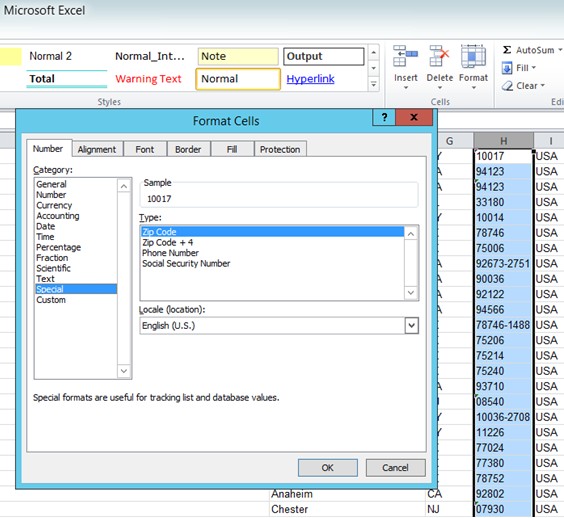The height and width of the screenshot is (518, 564).
Task: Click the Chester cell
Action: 347,509
